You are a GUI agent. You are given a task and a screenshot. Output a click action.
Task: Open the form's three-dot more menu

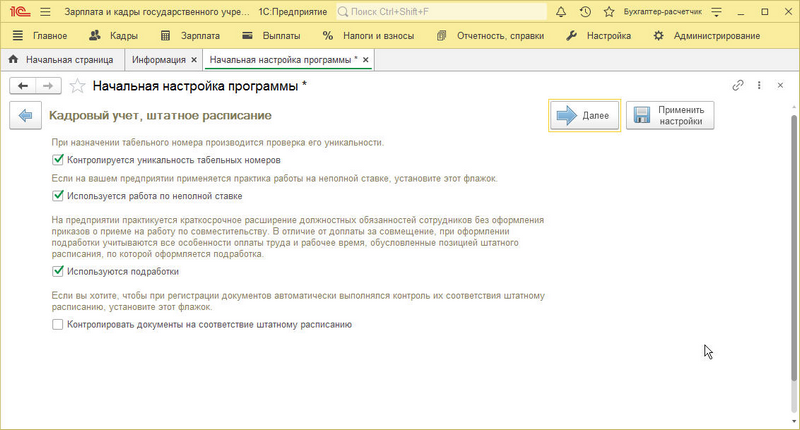(759, 86)
